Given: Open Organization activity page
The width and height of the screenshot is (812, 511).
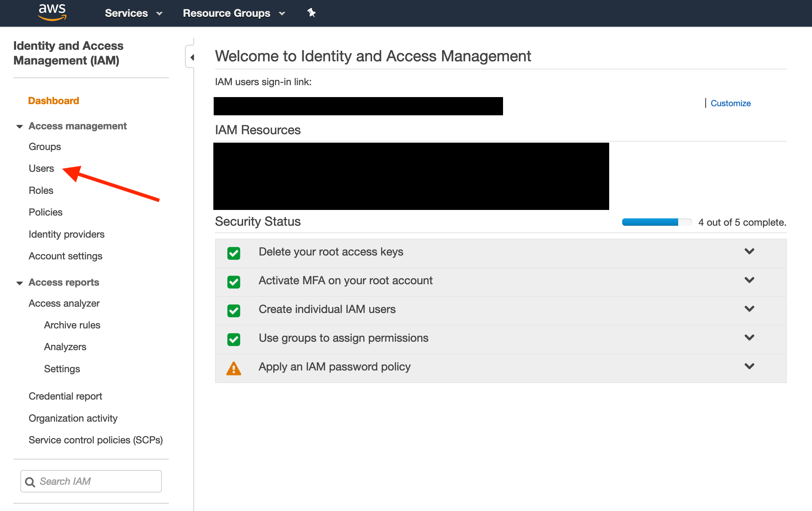Looking at the screenshot, I should tap(73, 418).
